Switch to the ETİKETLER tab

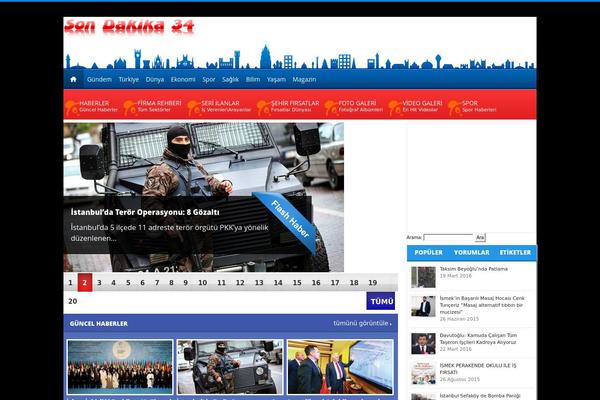pos(515,253)
